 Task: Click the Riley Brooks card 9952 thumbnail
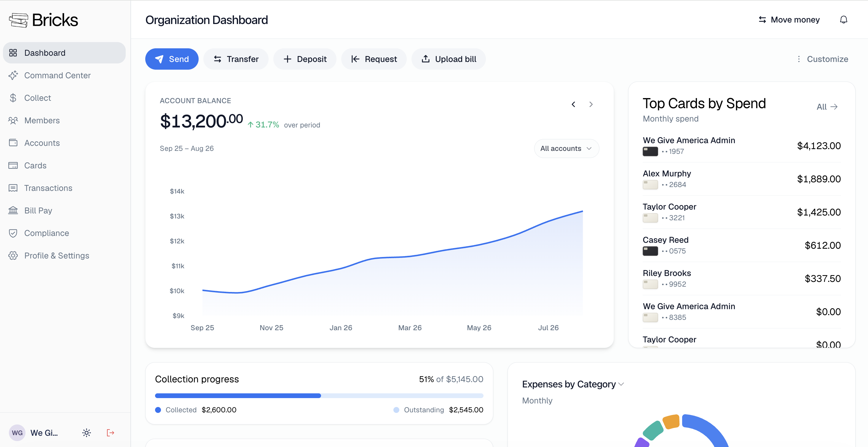650,284
